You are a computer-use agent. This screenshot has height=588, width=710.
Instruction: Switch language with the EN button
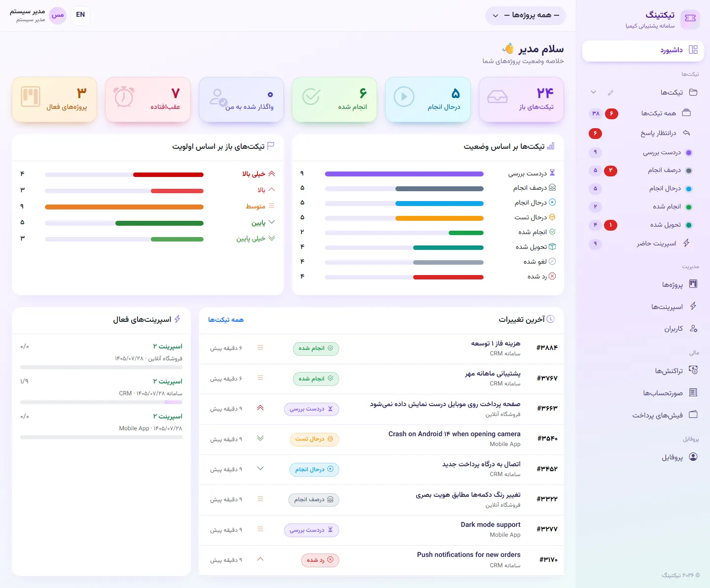[80, 15]
